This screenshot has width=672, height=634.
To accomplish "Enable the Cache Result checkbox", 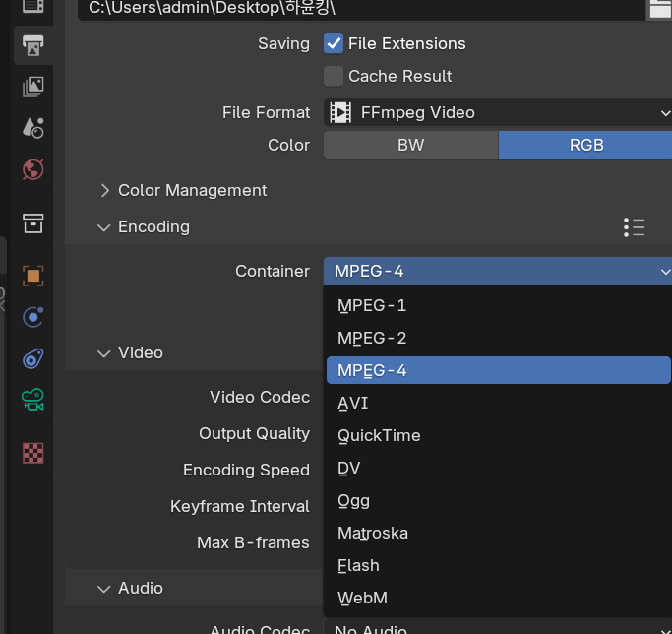I will tap(334, 76).
